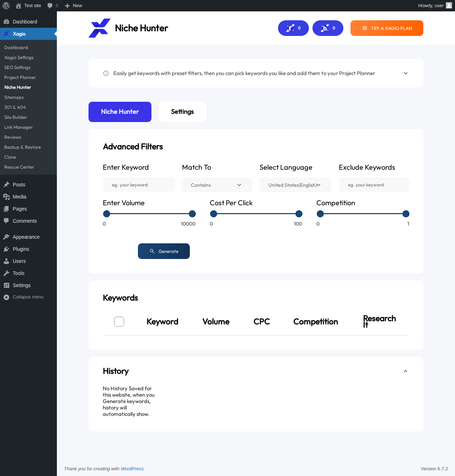Click the Enter Volume minimum slider handle
The height and width of the screenshot is (476, 455).
(107, 214)
